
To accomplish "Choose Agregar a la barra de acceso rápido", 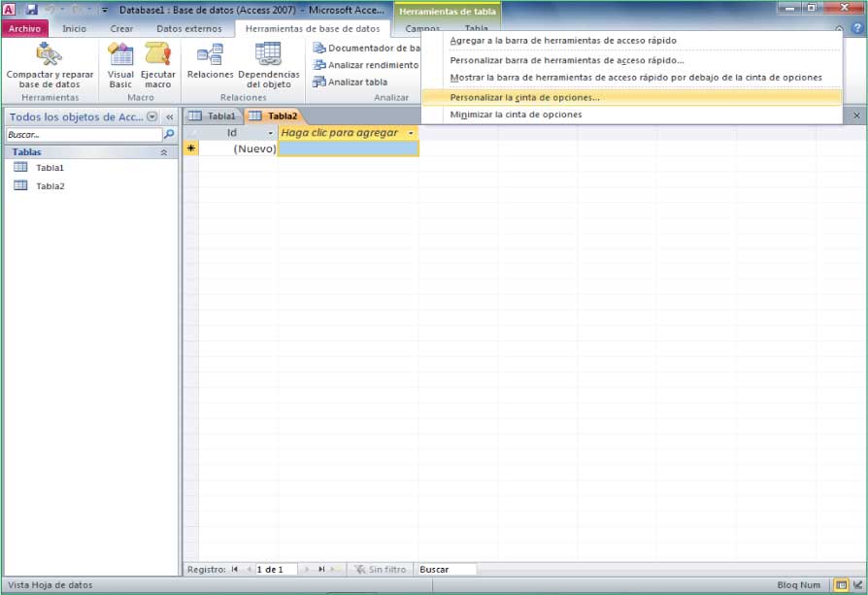I will (631, 41).
